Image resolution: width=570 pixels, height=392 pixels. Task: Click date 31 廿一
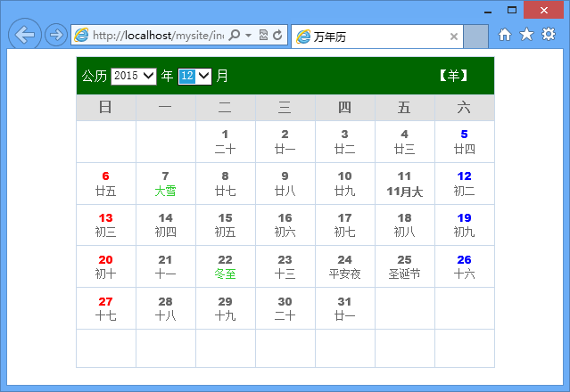345,308
